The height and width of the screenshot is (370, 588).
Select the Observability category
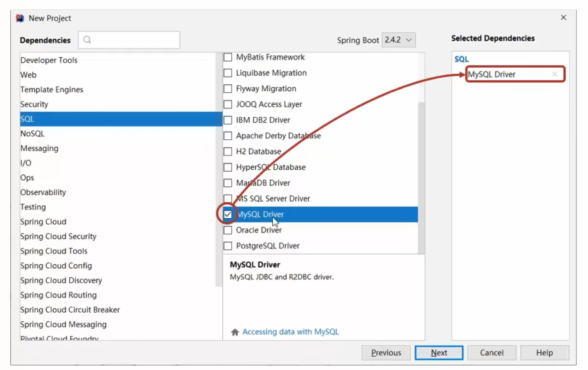coord(121,192)
